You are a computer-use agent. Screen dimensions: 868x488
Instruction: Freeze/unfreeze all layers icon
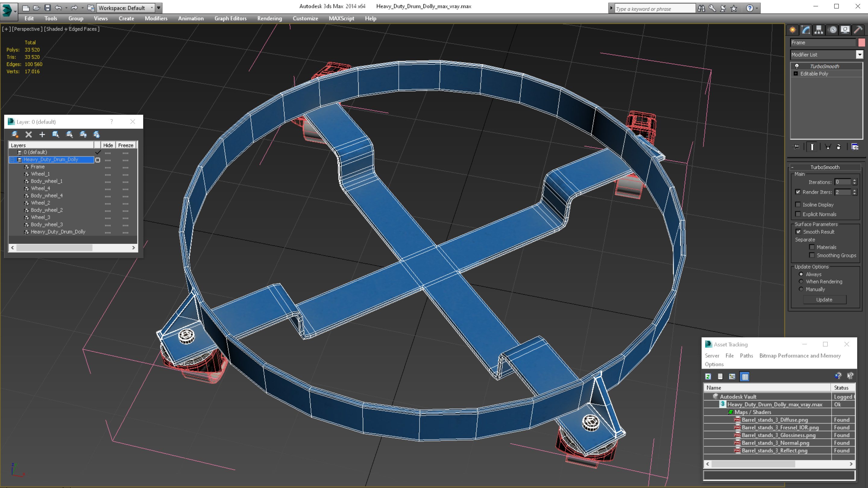[96, 134]
